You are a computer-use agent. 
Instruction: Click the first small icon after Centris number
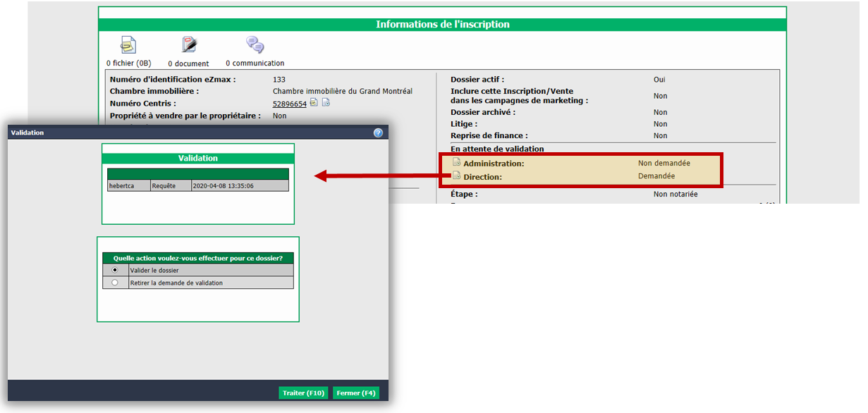click(x=314, y=103)
